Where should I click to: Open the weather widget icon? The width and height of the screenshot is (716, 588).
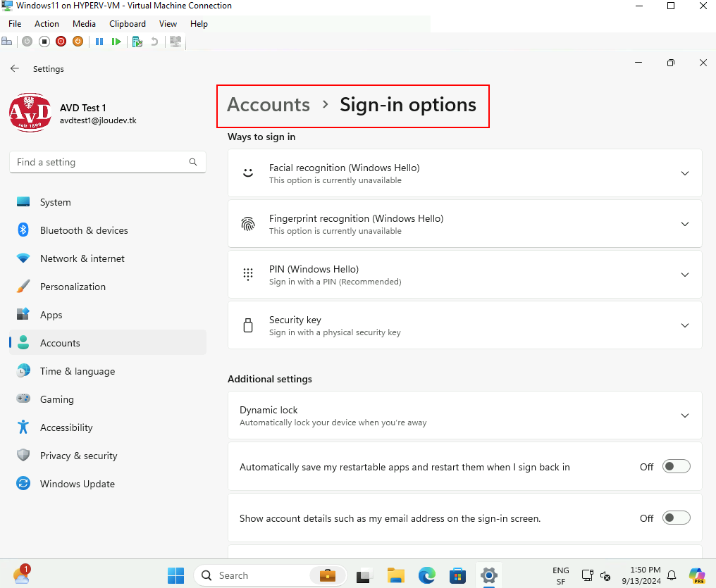pos(21,575)
